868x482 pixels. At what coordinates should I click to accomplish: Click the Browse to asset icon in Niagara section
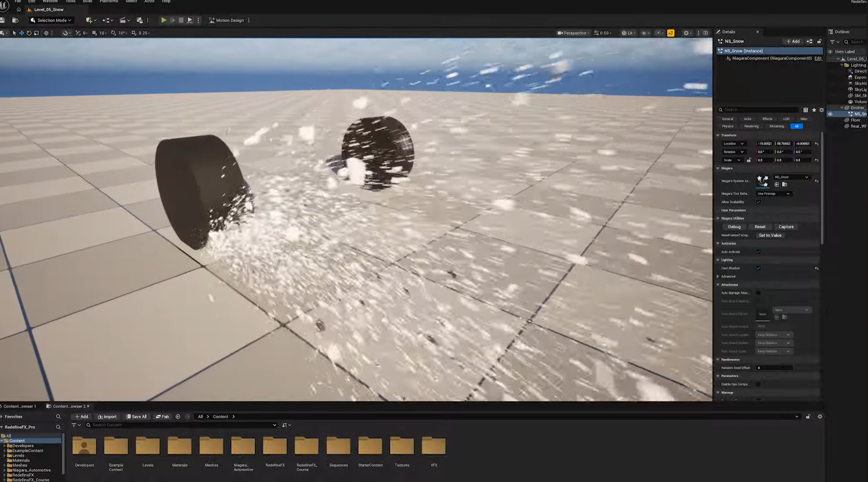click(x=784, y=185)
